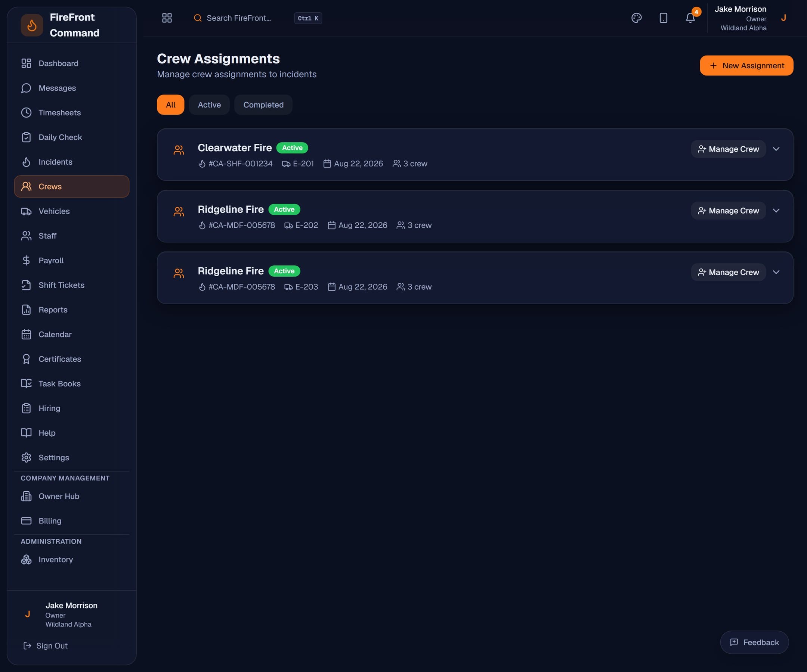Click Manage Crew for Ridgeline Fire E-203
Screen dimensions: 807x672
[728, 272]
